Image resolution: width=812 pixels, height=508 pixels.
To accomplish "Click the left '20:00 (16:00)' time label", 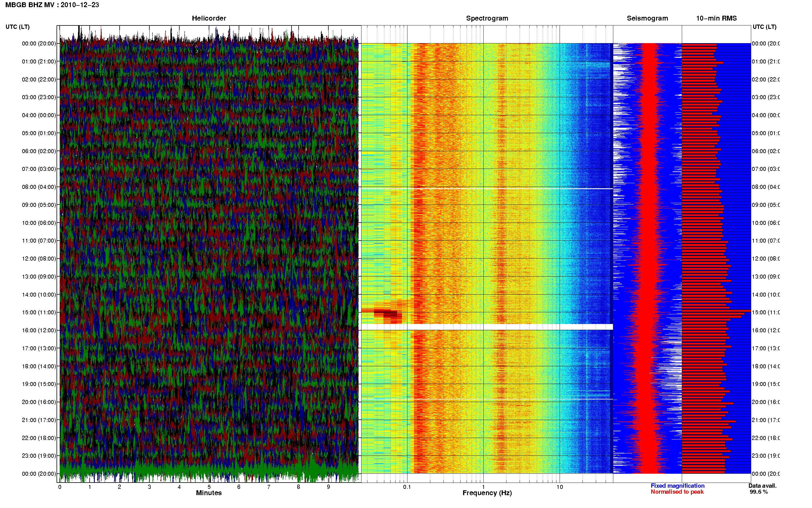I will (x=39, y=402).
